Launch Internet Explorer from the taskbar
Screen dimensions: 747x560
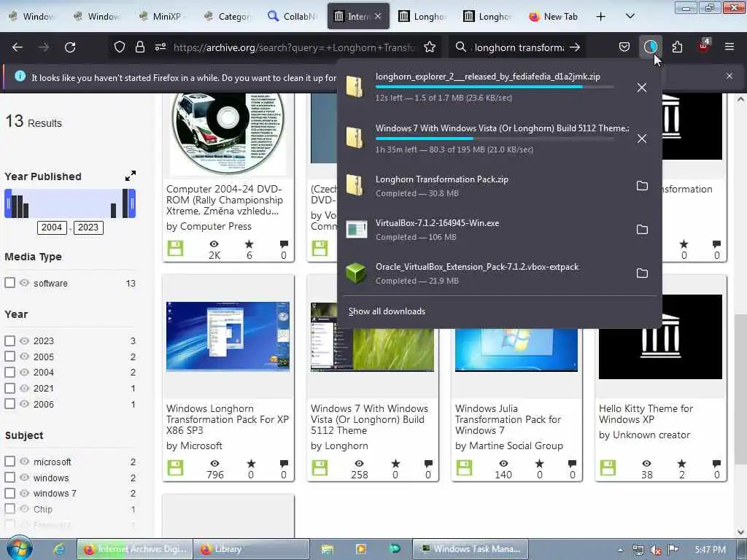point(59,549)
